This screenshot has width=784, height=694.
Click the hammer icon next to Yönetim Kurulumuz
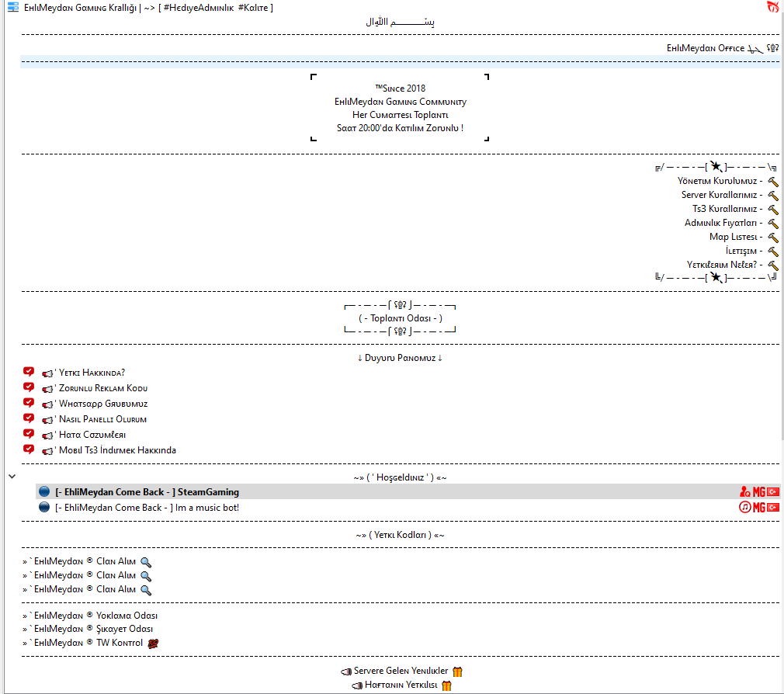(773, 182)
